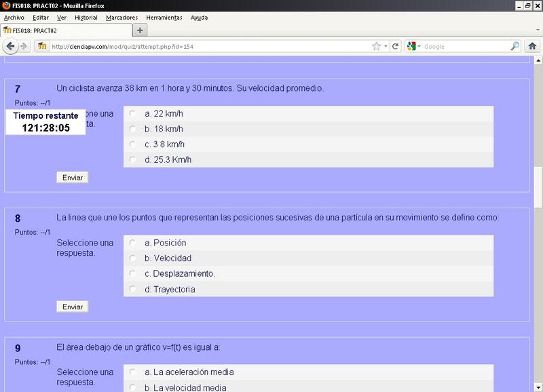
Task: Click the address bar URL field
Action: coord(204,46)
